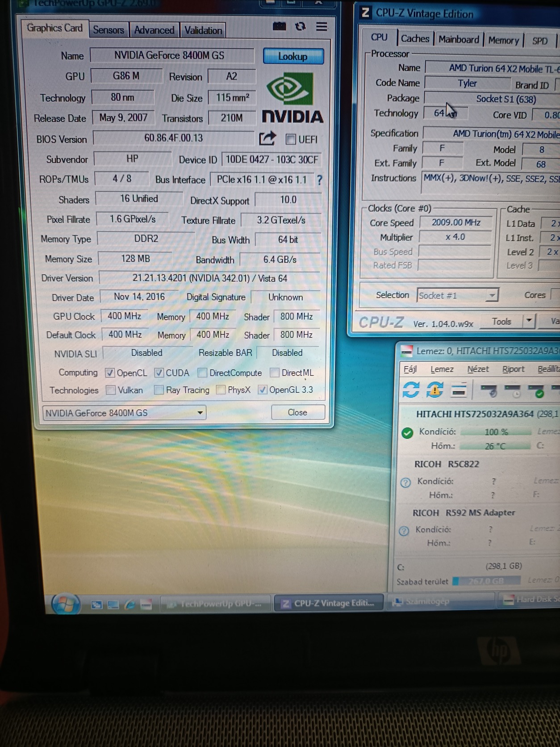560x747 pixels.
Task: Click the Hőm. 26 °C temperature bar
Action: pyautogui.click(x=495, y=446)
